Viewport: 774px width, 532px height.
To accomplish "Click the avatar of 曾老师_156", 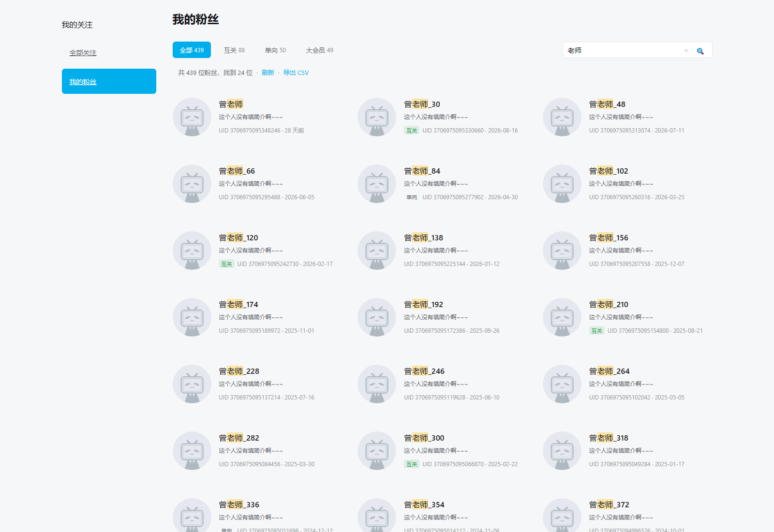I will click(x=562, y=251).
